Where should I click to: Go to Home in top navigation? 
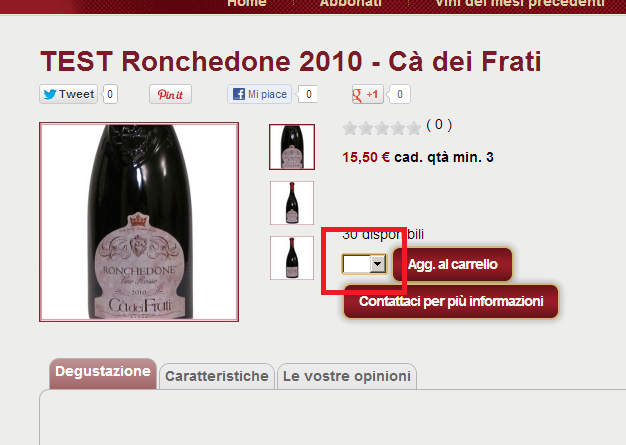pos(247,4)
